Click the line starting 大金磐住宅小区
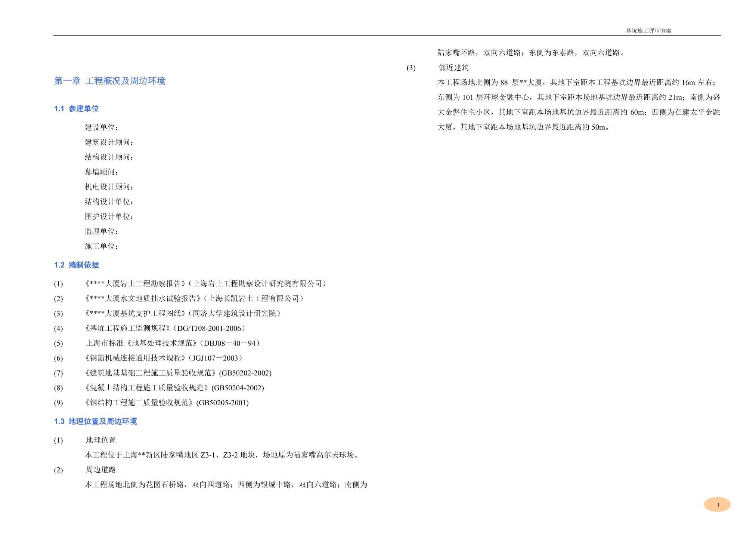 (579, 112)
